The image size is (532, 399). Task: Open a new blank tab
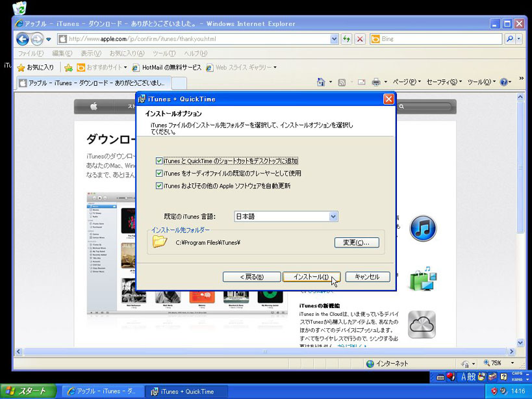179,83
